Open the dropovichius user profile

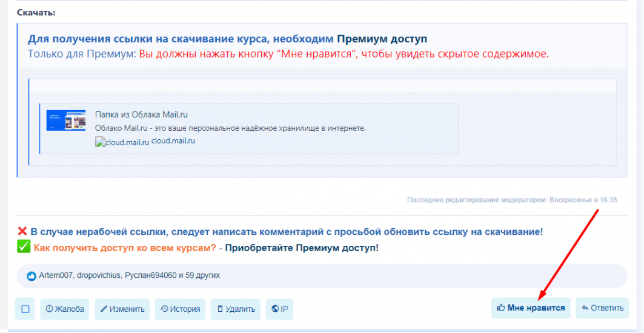tap(98, 275)
